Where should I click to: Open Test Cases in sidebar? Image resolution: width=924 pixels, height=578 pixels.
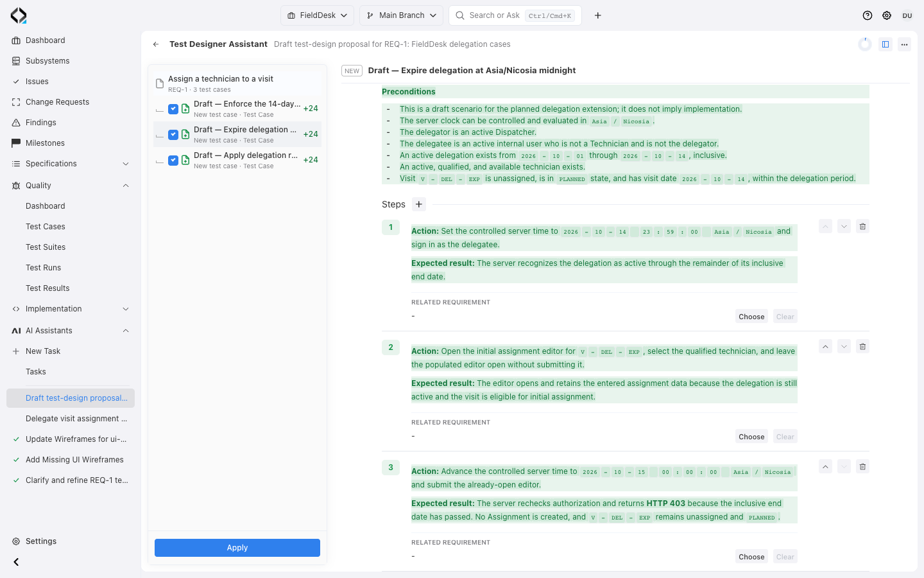click(x=46, y=227)
